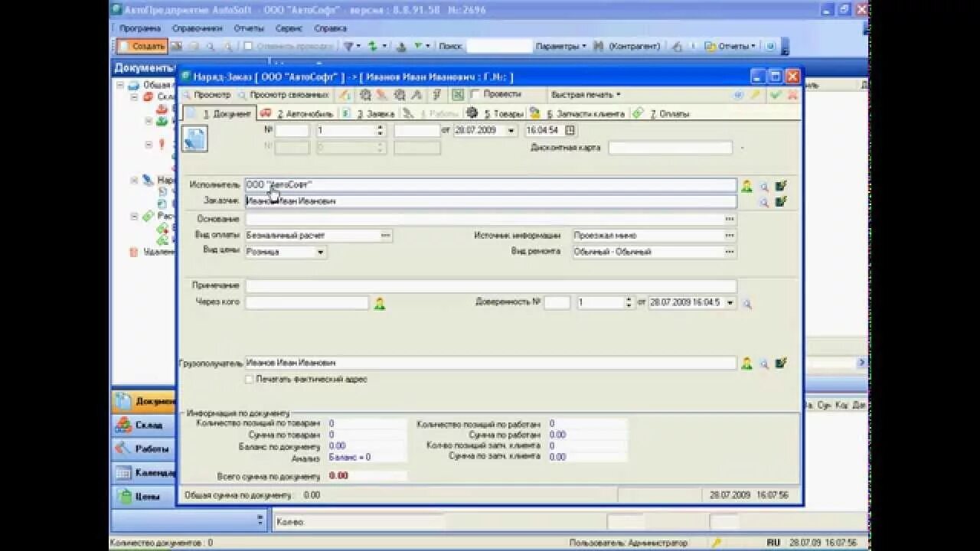The image size is (980, 551).
Task: Click the Поиск search field in the main toolbar
Action: point(499,46)
